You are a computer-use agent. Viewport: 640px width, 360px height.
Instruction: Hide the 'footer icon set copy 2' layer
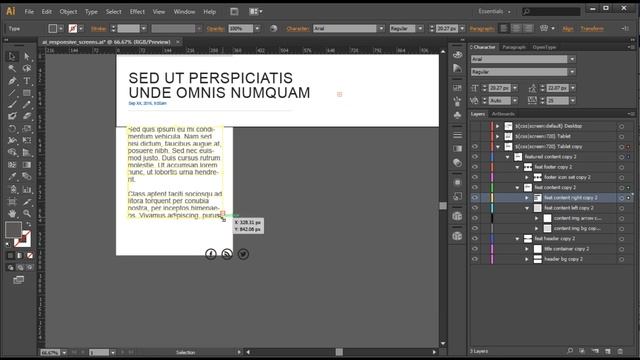point(475,177)
